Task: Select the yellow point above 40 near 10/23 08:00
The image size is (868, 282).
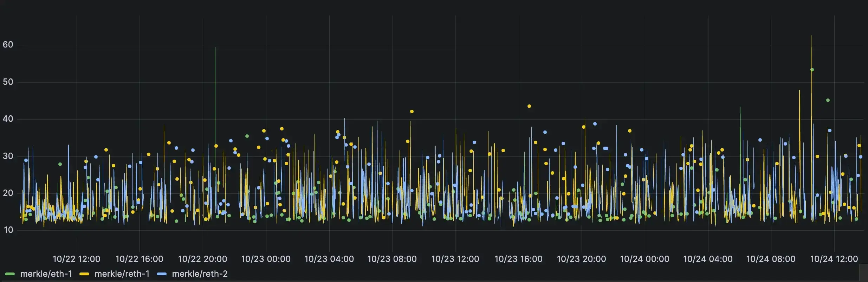Action: pos(412,111)
